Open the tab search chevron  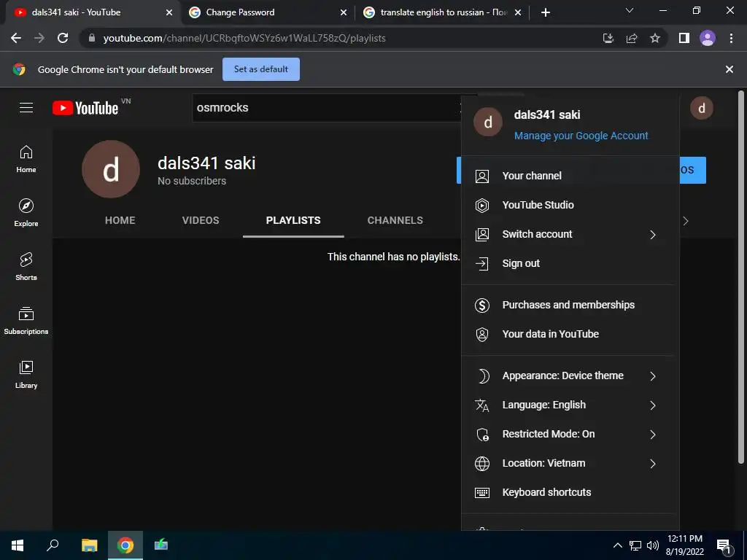(x=630, y=10)
